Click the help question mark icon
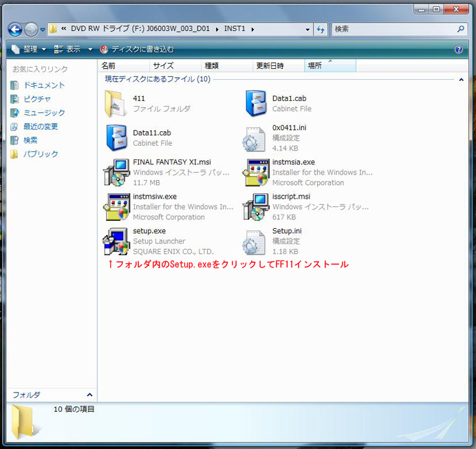Screen dimensions: 476x449 coord(459,50)
